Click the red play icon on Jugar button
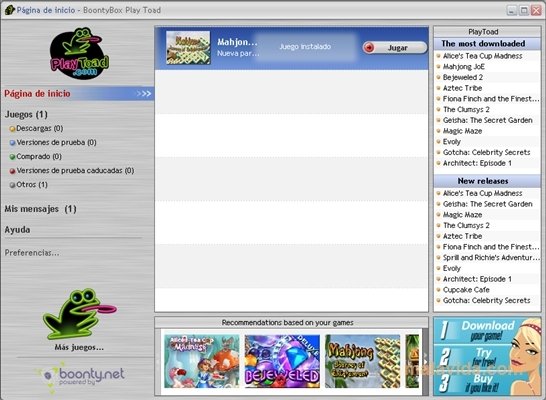This screenshot has width=546, height=400. pos(369,47)
